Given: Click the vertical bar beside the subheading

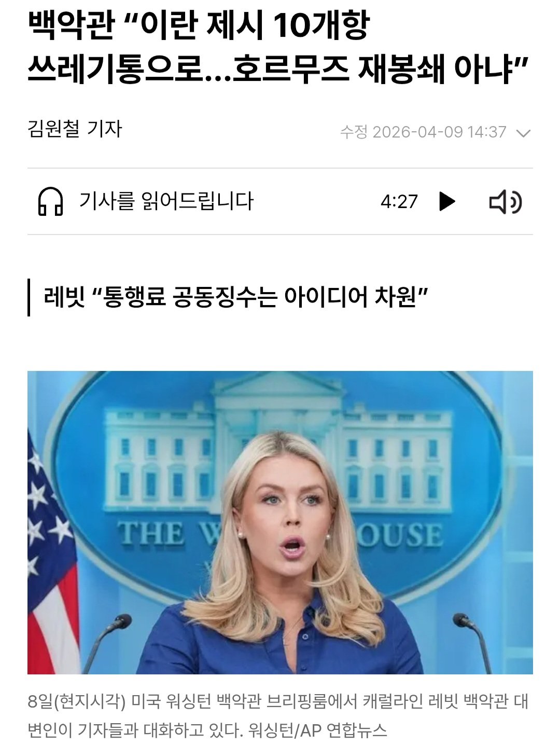Looking at the screenshot, I should pyautogui.click(x=29, y=297).
